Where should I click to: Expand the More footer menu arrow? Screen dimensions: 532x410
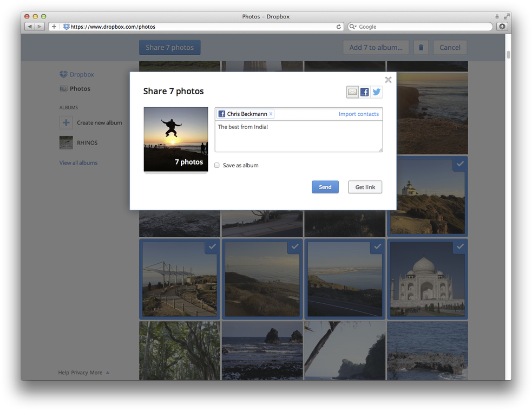pyautogui.click(x=108, y=372)
